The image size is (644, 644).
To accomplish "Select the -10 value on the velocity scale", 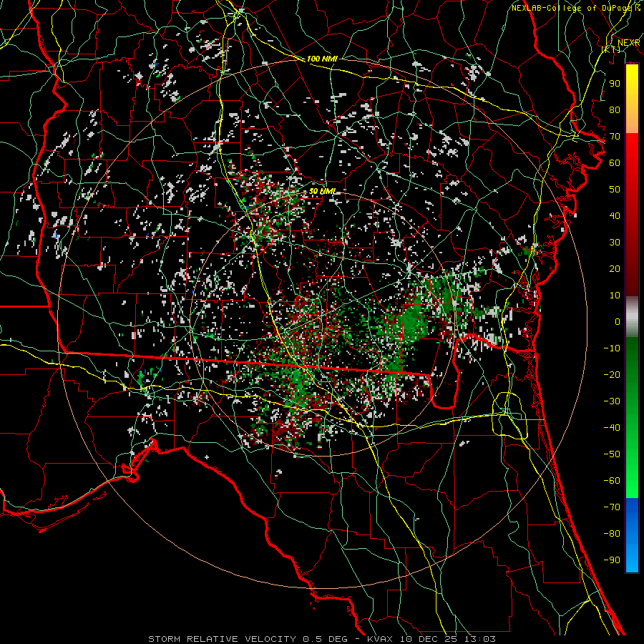I will pyautogui.click(x=612, y=348).
